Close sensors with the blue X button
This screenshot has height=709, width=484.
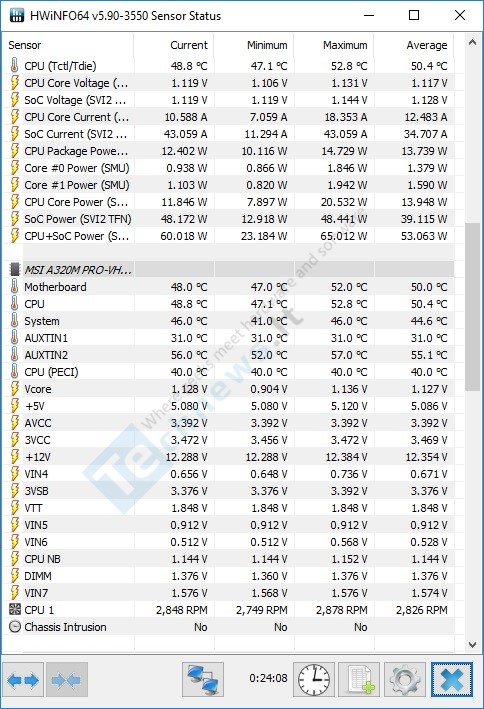tap(452, 679)
